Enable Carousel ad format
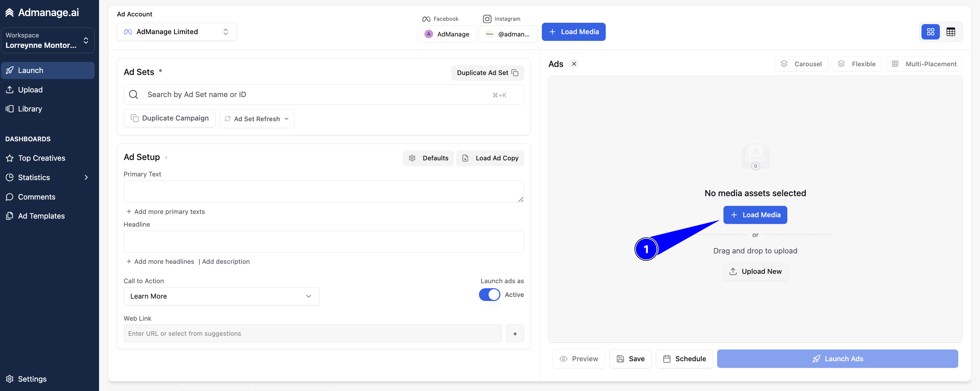Screen dimensions: 980x391 (x=801, y=64)
